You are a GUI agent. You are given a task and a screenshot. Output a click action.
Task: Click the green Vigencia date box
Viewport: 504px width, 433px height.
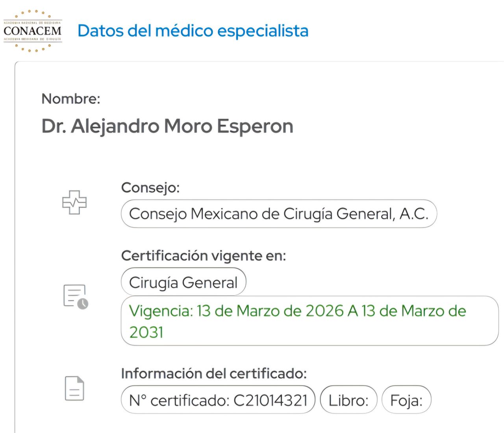point(309,321)
